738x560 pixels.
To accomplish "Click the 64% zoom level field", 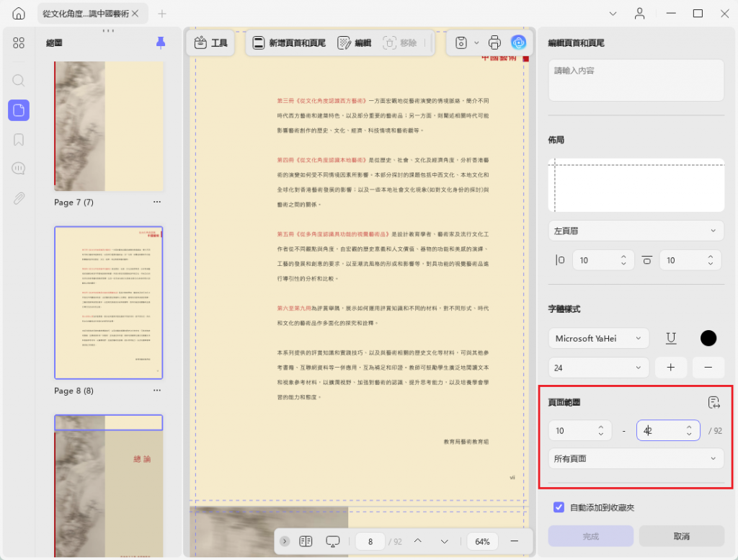I will pos(482,542).
